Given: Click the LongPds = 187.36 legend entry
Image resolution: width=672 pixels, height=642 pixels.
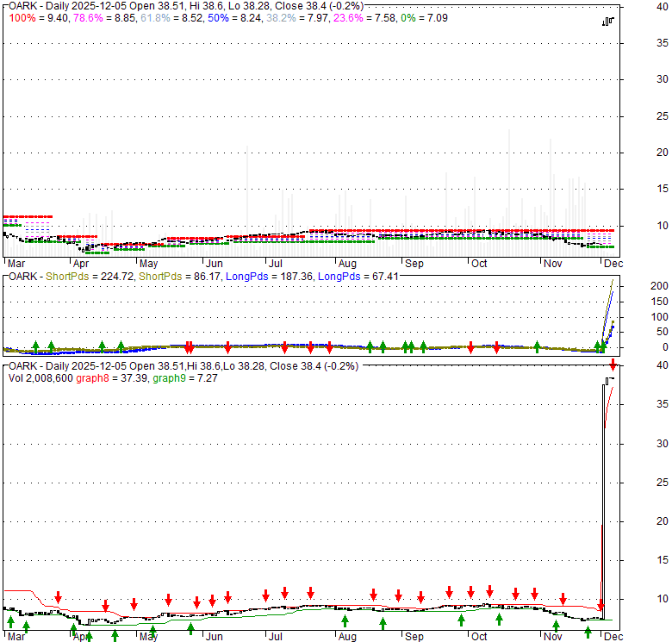Looking at the screenshot, I should click(269, 277).
